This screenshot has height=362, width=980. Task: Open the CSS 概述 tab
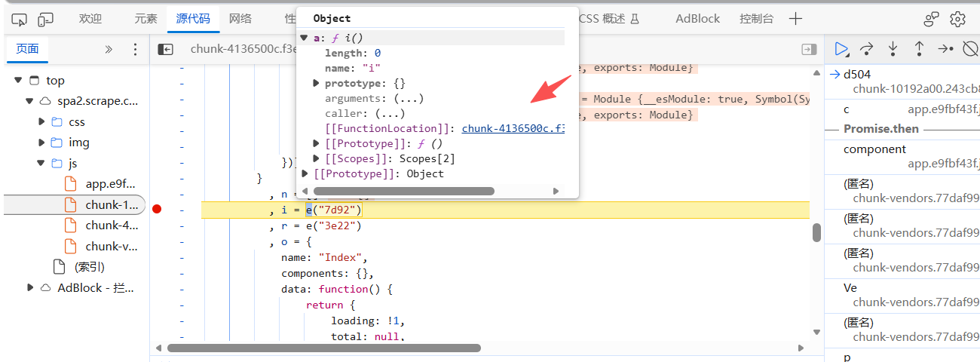coord(609,19)
